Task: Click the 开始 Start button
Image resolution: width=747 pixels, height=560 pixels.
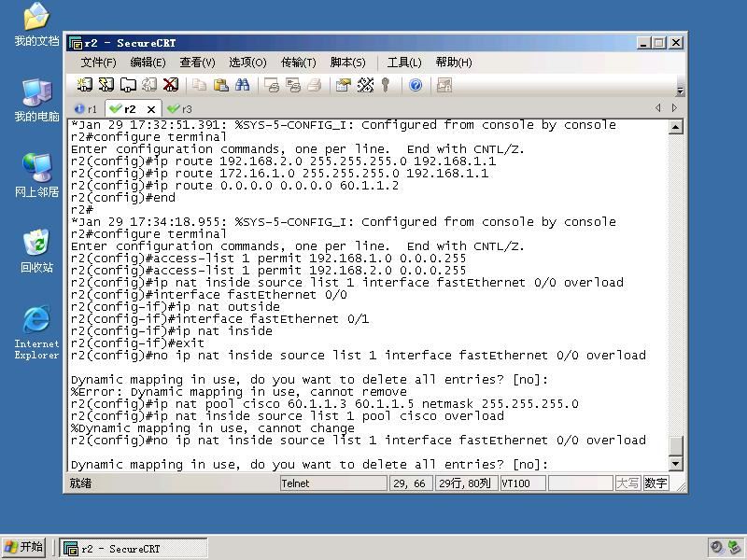Action: click(x=24, y=547)
